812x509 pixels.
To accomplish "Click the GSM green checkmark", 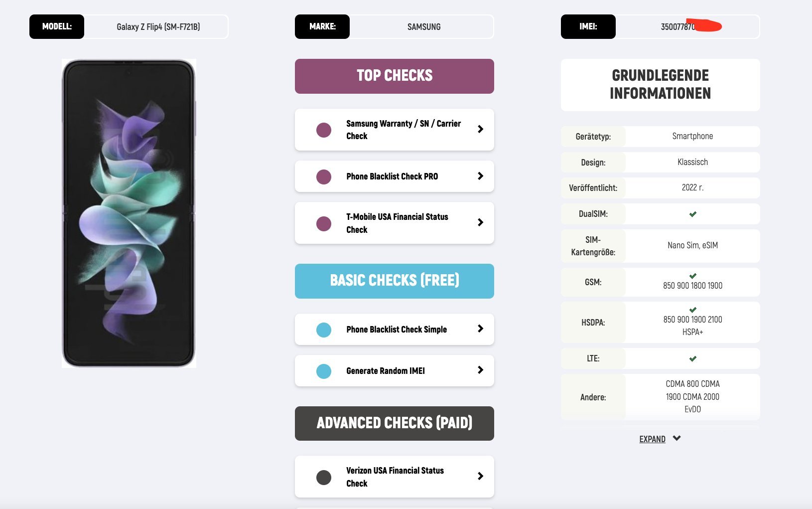I will [x=692, y=276].
